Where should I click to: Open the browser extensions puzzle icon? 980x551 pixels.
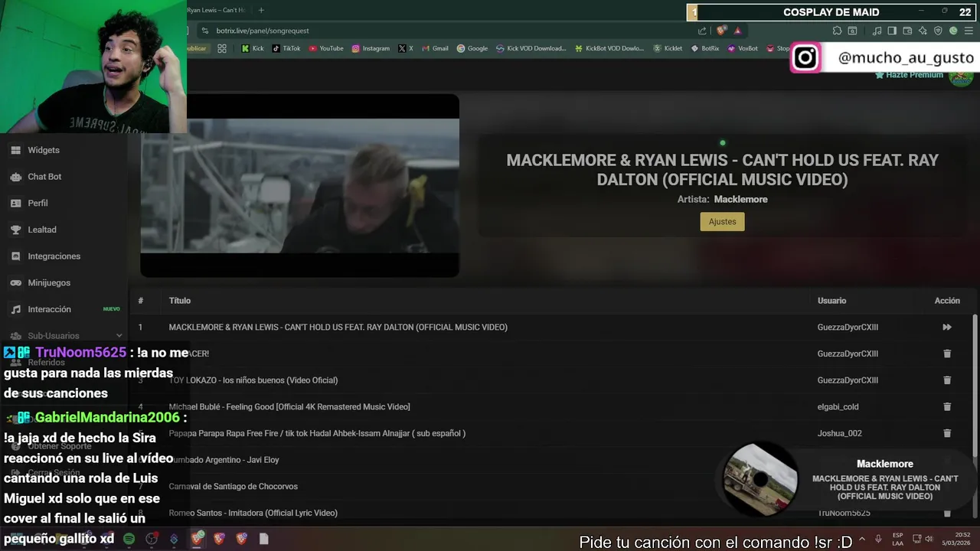(x=837, y=31)
